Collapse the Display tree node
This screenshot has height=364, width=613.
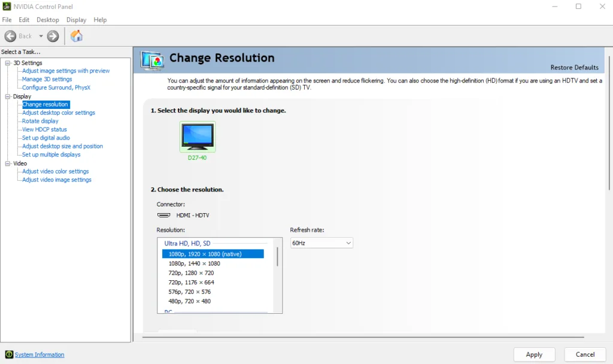pos(7,96)
